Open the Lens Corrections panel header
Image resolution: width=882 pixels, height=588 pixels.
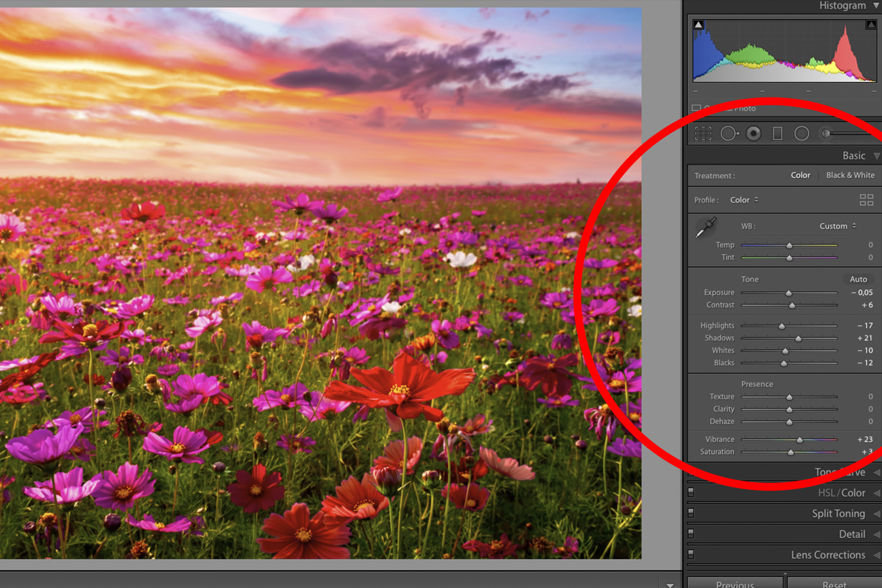tap(828, 554)
